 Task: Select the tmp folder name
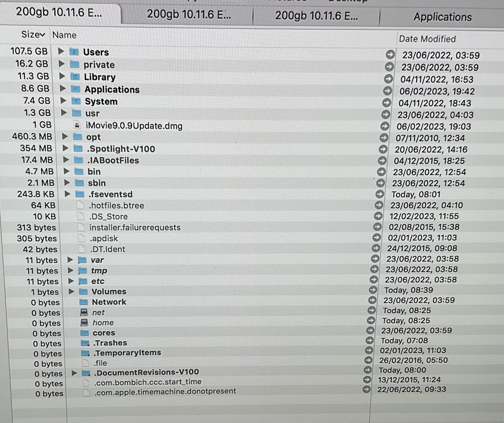pyautogui.click(x=99, y=271)
